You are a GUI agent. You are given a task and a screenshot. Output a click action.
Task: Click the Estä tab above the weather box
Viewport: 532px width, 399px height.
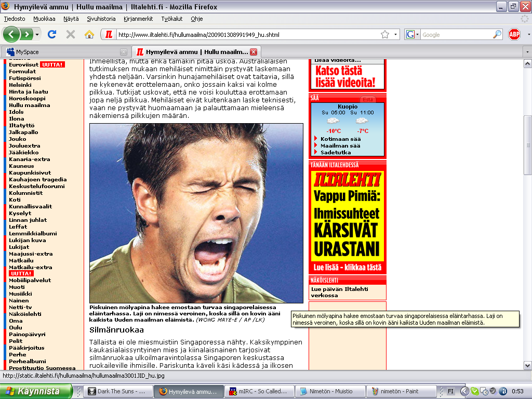367,99
